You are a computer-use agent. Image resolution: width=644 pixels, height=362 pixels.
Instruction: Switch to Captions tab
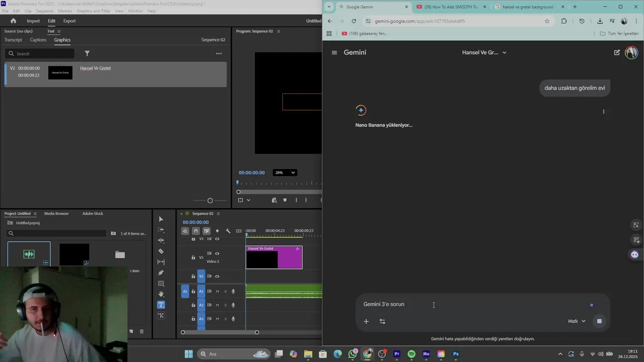pos(38,40)
